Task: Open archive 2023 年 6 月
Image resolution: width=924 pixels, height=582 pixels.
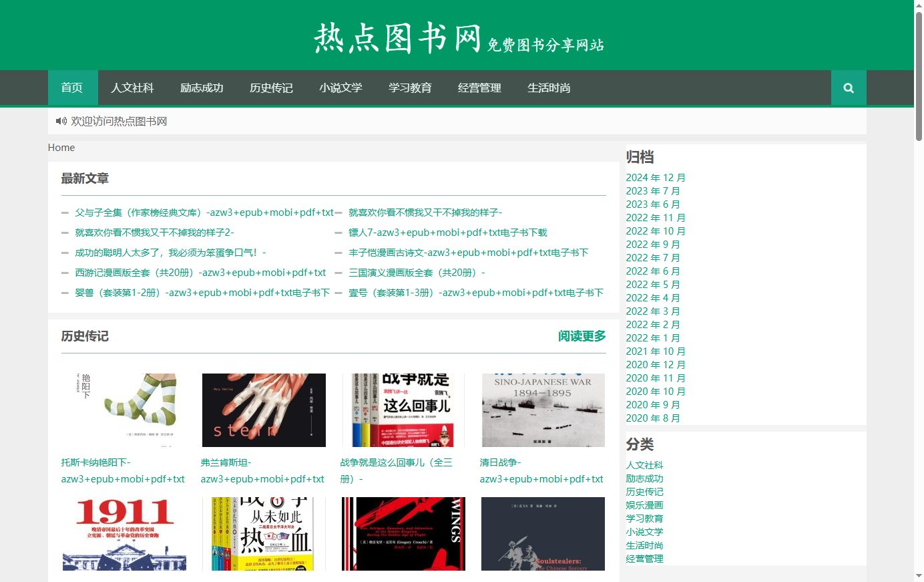Action: tap(653, 204)
